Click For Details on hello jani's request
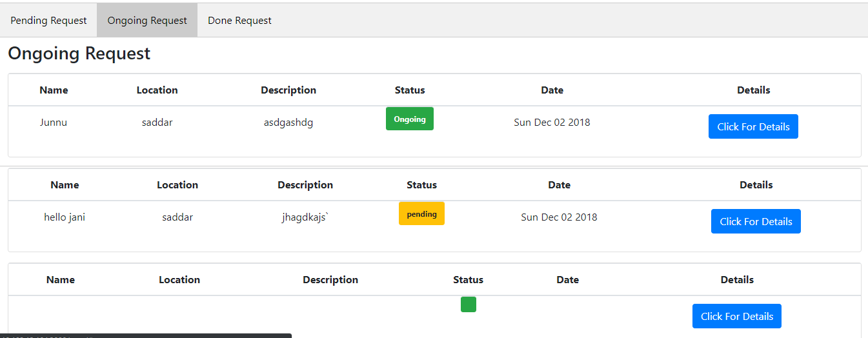This screenshot has width=868, height=338. click(756, 221)
